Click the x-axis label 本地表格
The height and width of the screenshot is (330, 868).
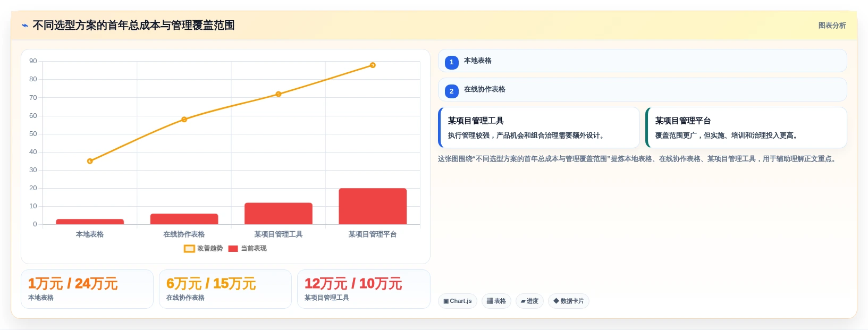pyautogui.click(x=90, y=234)
